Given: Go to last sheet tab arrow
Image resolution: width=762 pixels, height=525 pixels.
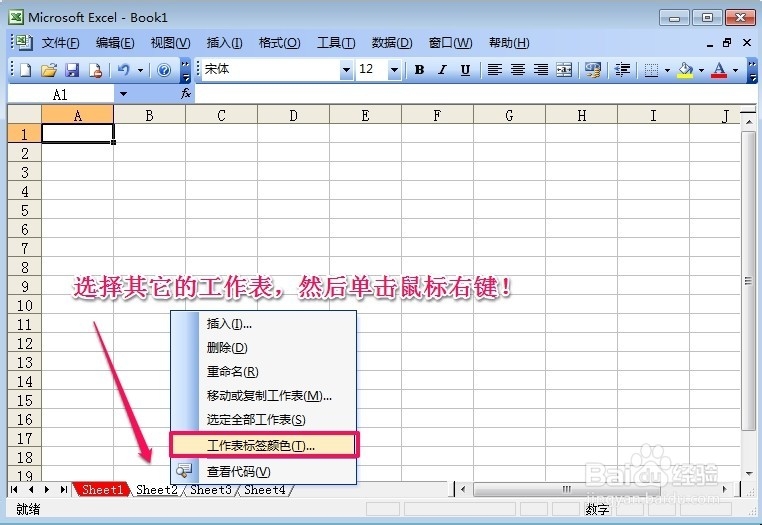Looking at the screenshot, I should tap(64, 490).
